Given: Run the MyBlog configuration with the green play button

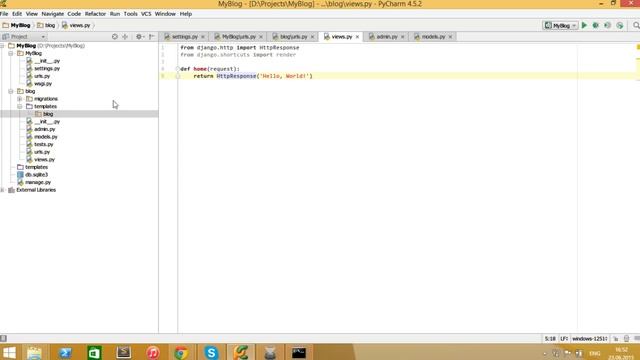Looking at the screenshot, I should pyautogui.click(x=584, y=25).
